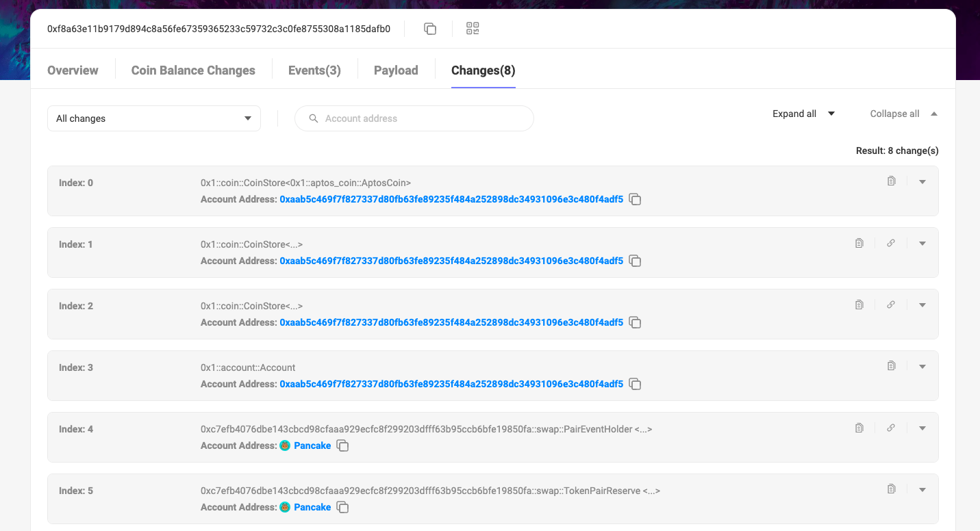Open the Coin Balance Changes tab
Screen dimensions: 980x531
click(193, 70)
